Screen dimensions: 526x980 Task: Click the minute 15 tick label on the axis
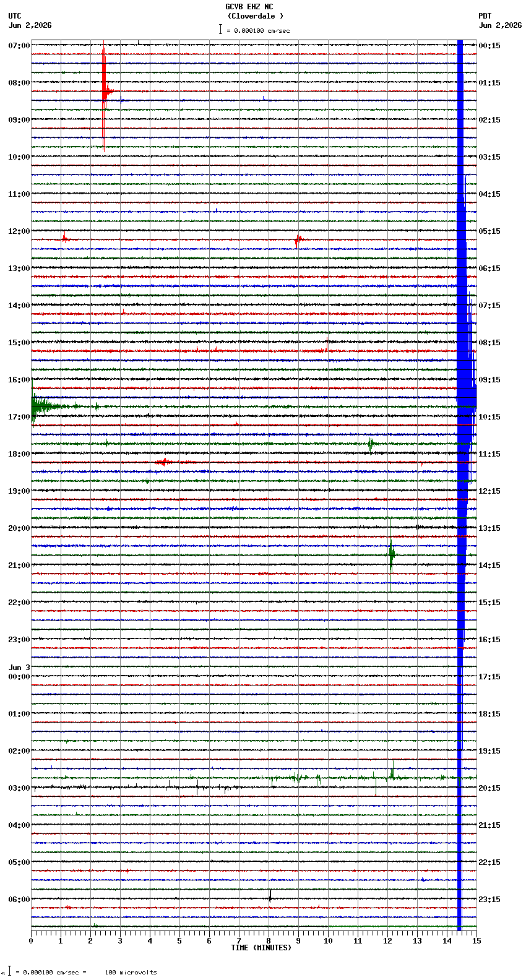pyautogui.click(x=476, y=941)
